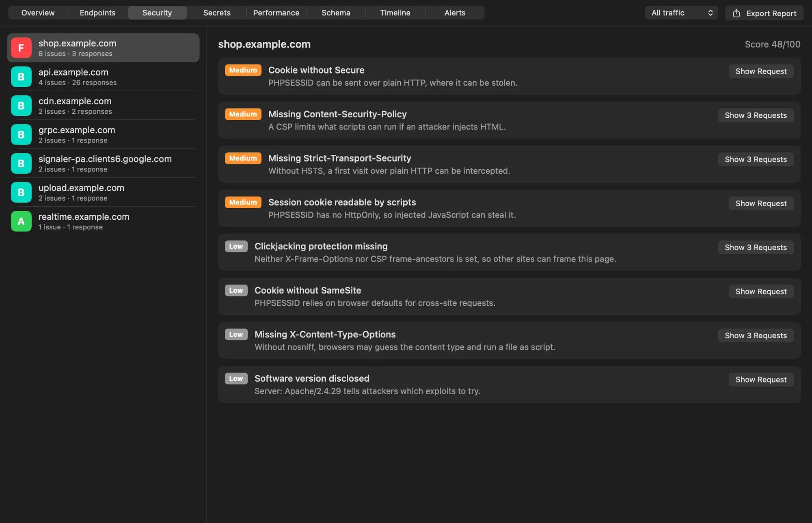The width and height of the screenshot is (812, 523).
Task: Select cdn.example.com host row
Action: click(x=103, y=106)
